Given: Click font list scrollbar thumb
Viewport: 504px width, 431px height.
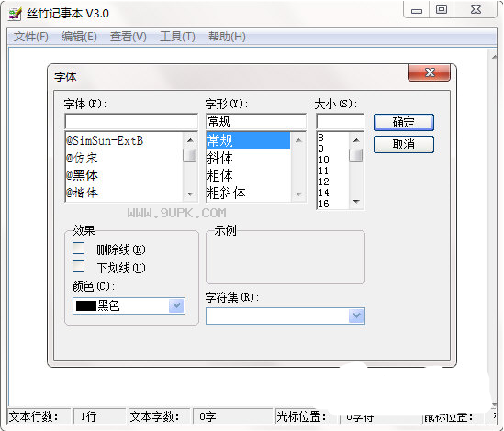Looking at the screenshot, I should tap(190, 156).
